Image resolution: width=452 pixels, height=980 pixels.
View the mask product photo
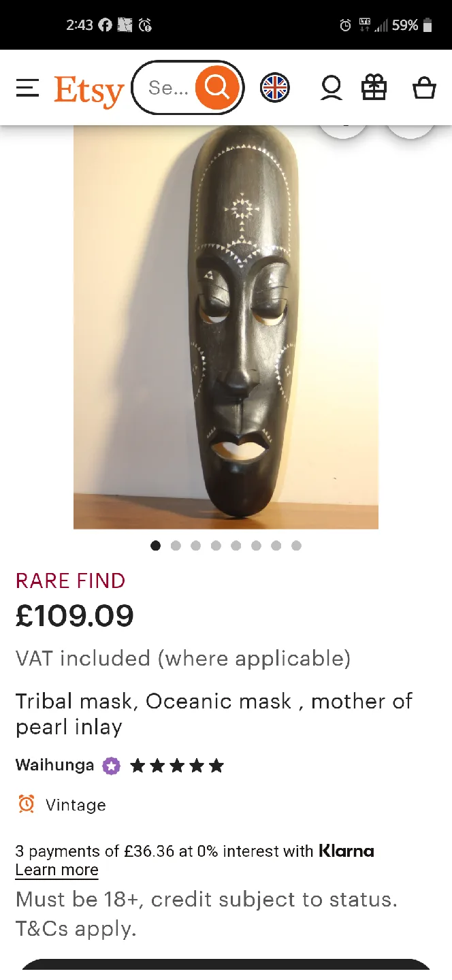tap(225, 327)
